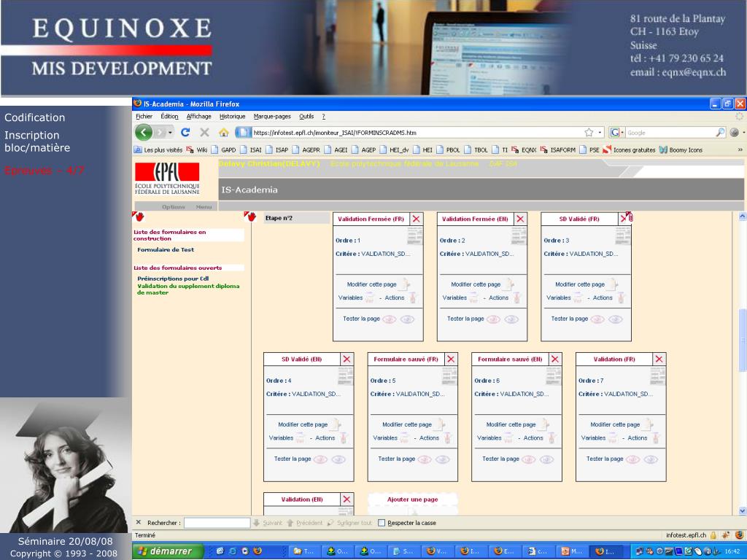Open the Variables icon in Validation Fermée (EN)

click(x=473, y=297)
